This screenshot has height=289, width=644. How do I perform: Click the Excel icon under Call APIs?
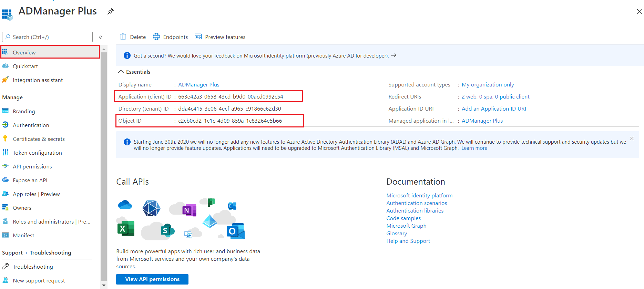[126, 228]
